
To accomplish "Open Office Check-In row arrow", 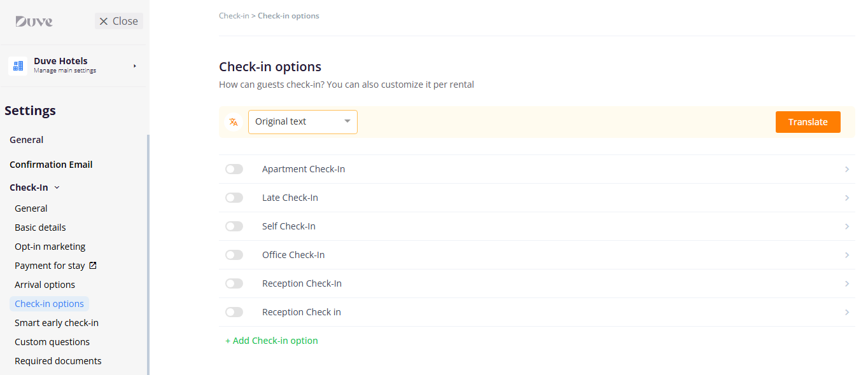I will [x=847, y=256].
